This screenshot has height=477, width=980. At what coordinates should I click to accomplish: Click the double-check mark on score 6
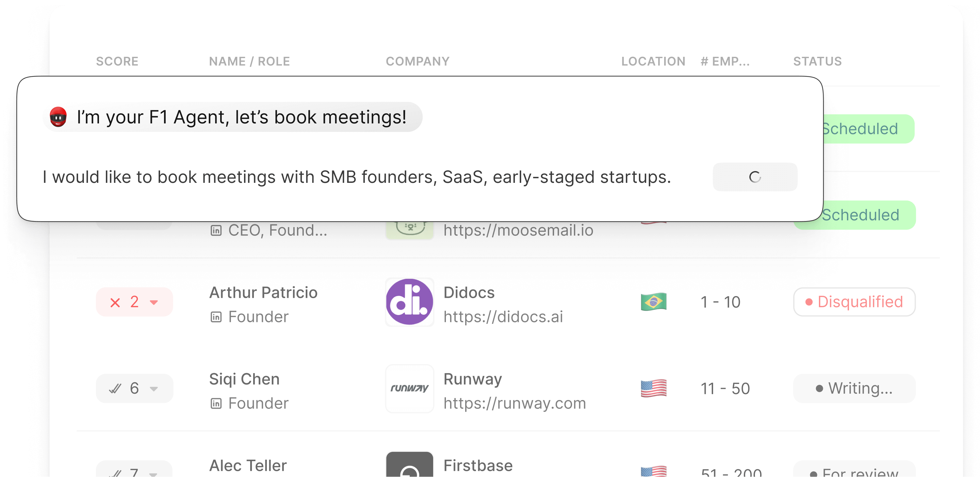[x=115, y=389]
